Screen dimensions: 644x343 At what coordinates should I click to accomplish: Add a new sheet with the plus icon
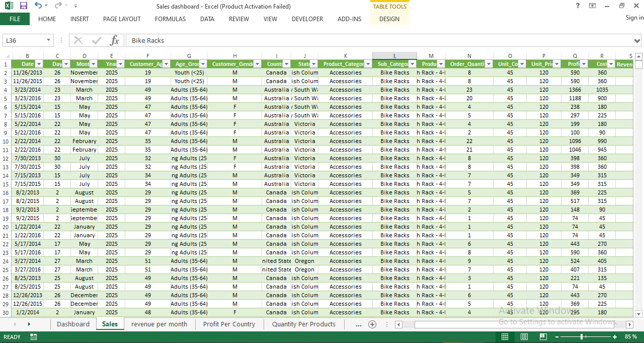(372, 324)
